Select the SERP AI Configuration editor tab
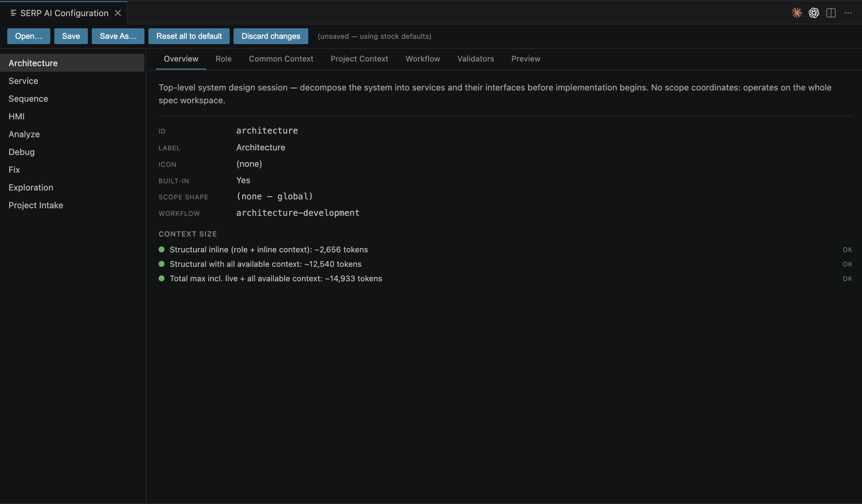This screenshot has height=504, width=862. 63,13
